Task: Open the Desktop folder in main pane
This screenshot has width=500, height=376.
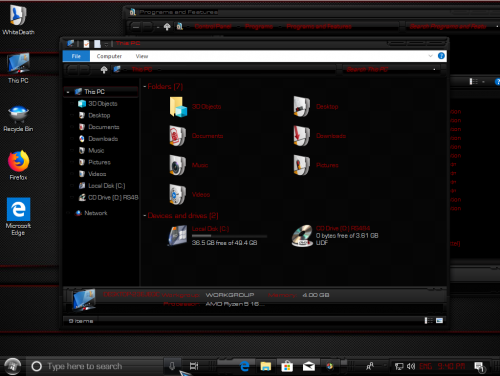Action: coord(302,107)
